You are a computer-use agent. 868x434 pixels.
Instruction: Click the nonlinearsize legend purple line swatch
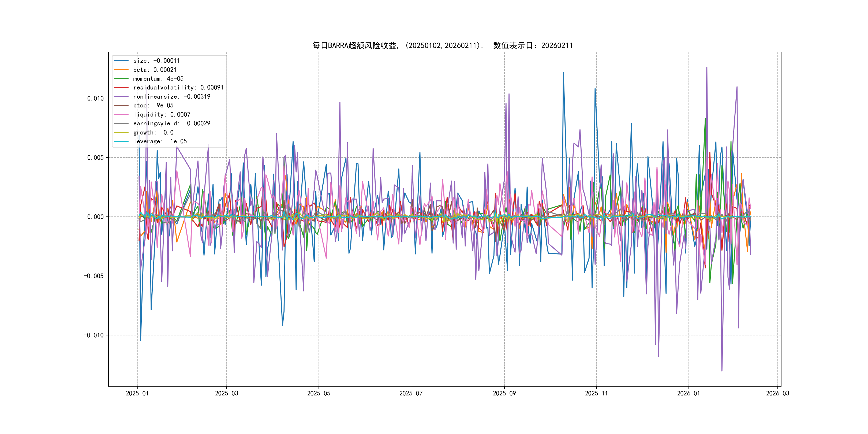point(121,97)
